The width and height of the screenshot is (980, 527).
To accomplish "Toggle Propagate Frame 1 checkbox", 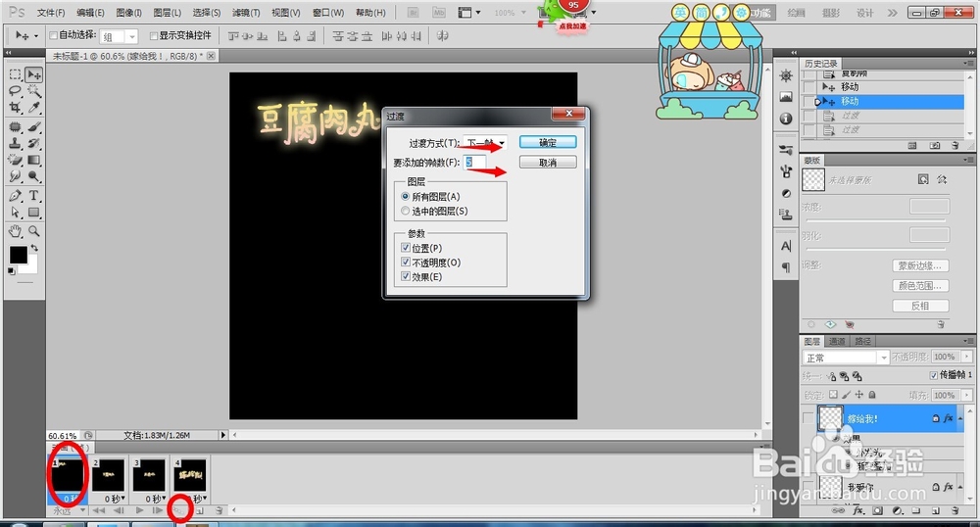I will [934, 375].
